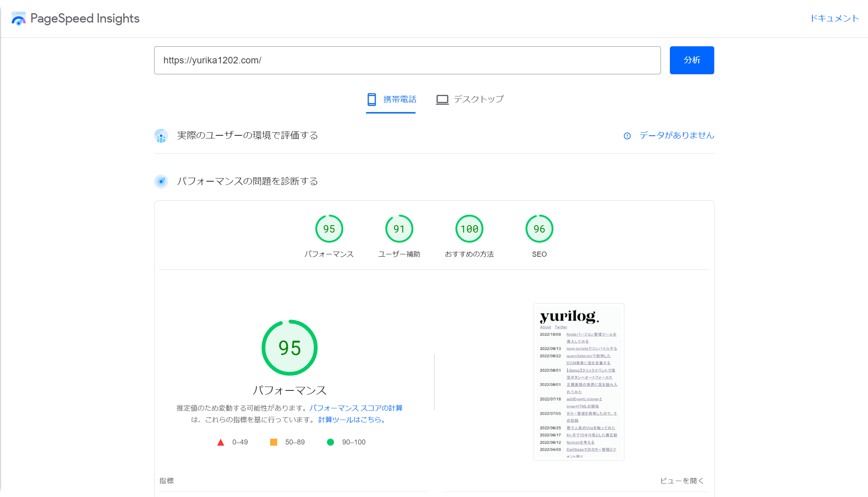Select the SEO gauge showing 96
The width and height of the screenshot is (868, 497).
539,229
